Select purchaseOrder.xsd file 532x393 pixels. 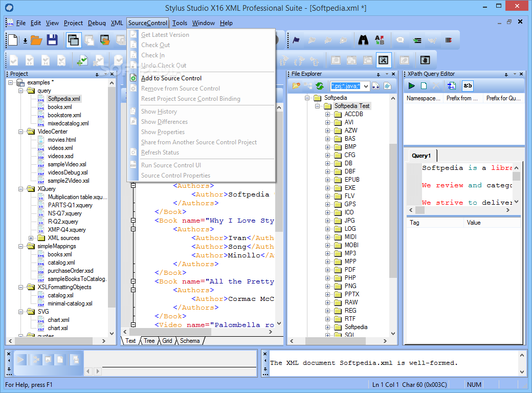70,271
